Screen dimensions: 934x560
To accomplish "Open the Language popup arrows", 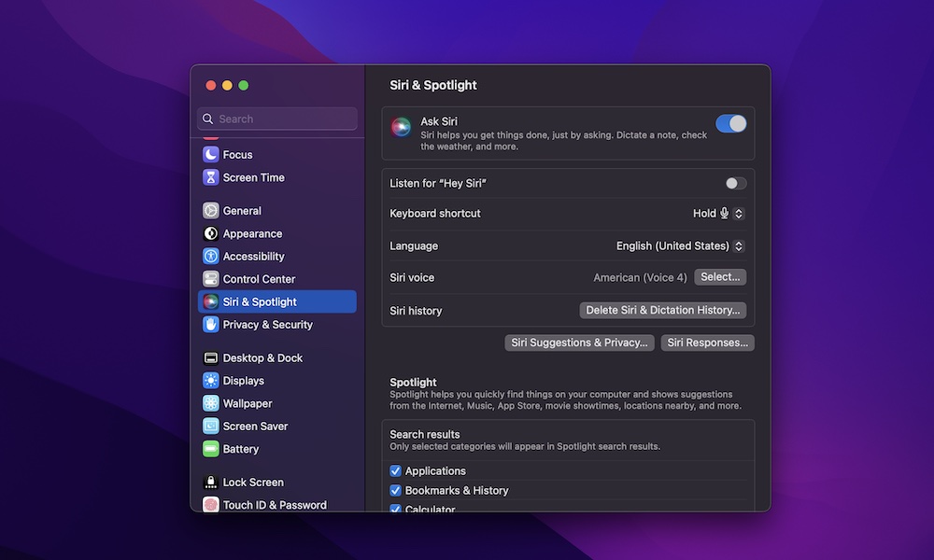I will point(739,245).
